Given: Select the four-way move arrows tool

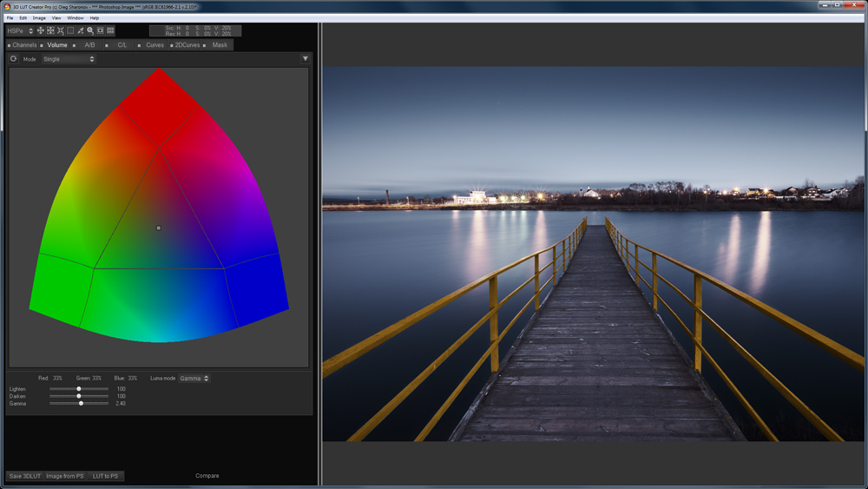Looking at the screenshot, I should click(x=41, y=30).
